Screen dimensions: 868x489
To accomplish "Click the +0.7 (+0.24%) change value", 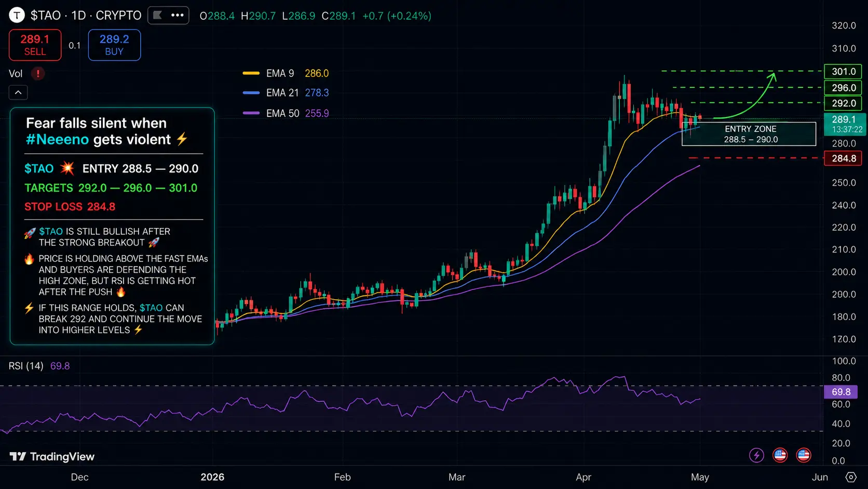I will (x=397, y=16).
